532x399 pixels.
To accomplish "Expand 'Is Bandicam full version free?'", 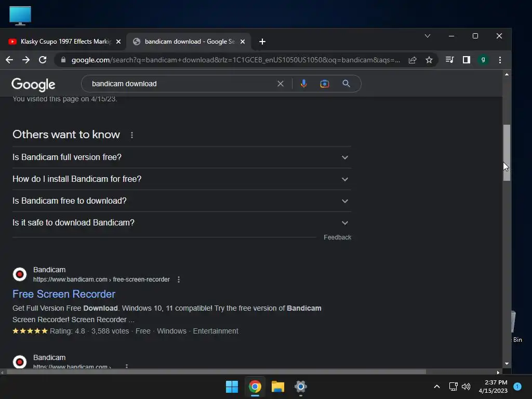I will (181, 157).
